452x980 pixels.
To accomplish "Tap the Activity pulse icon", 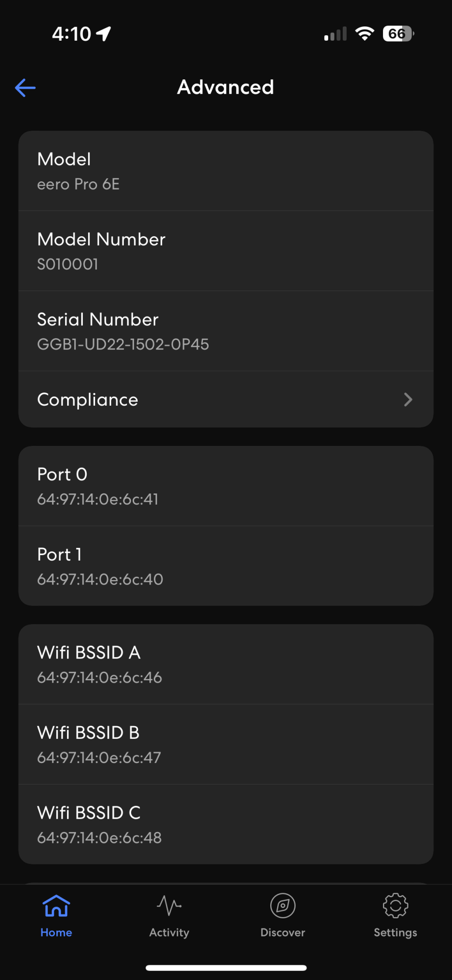I will pos(169,906).
